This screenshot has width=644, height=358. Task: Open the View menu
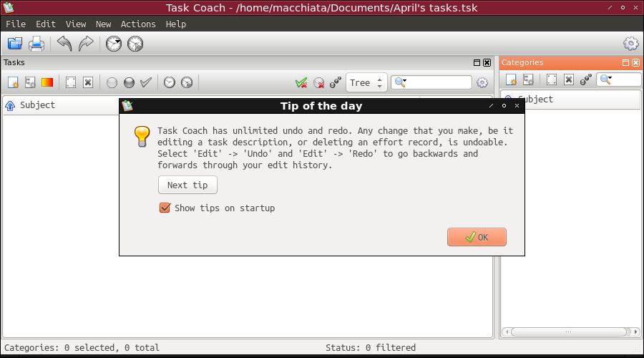76,24
